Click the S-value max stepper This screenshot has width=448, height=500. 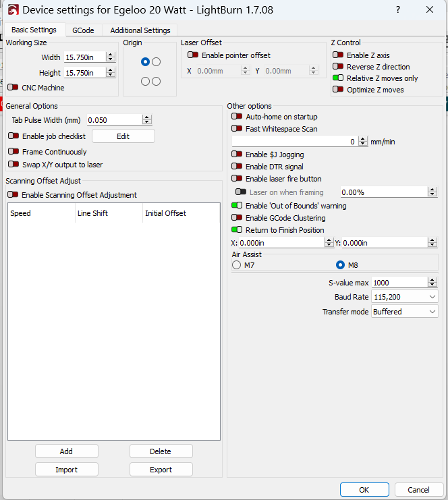tap(432, 283)
